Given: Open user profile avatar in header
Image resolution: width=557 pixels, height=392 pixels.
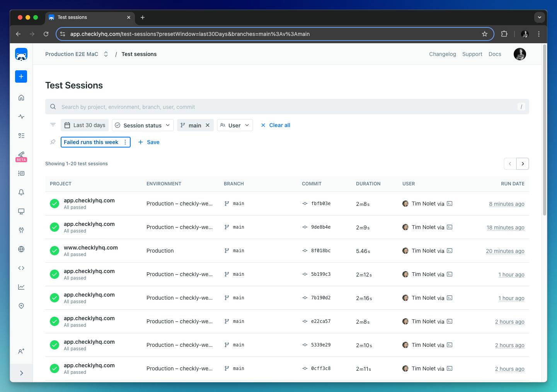Looking at the screenshot, I should [520, 54].
